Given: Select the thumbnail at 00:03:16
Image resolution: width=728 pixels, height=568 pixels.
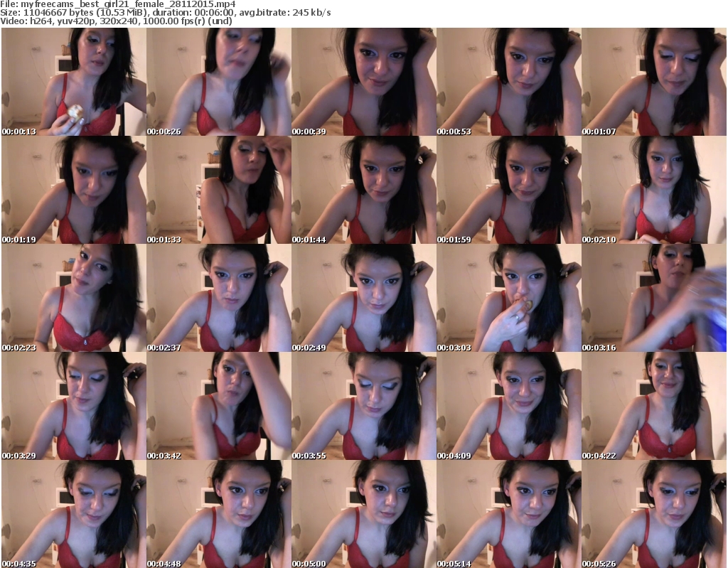Looking at the screenshot, I should tap(654, 298).
